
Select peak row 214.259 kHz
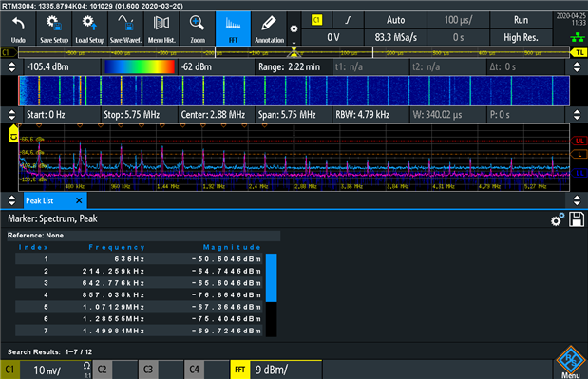tap(139, 271)
